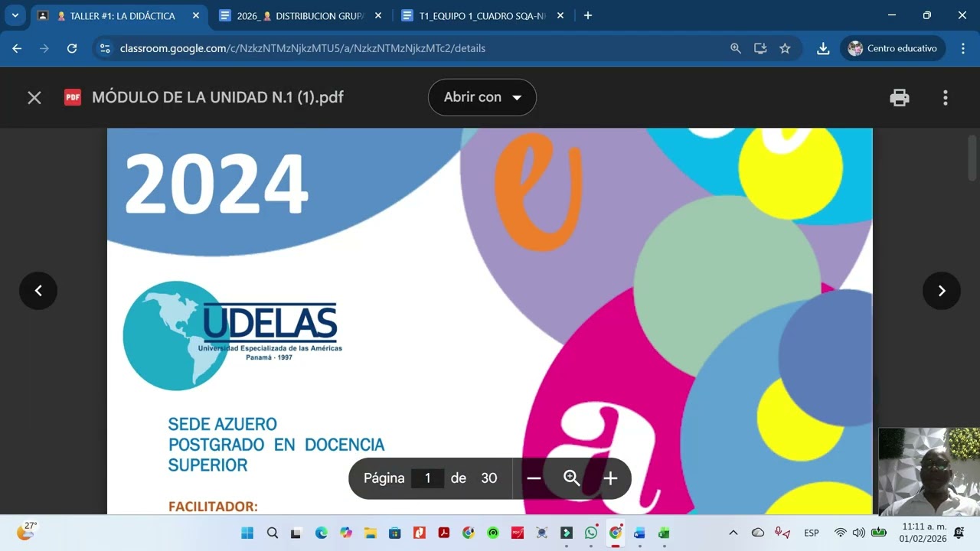
Task: Open the tab search dropdown
Action: 15,15
